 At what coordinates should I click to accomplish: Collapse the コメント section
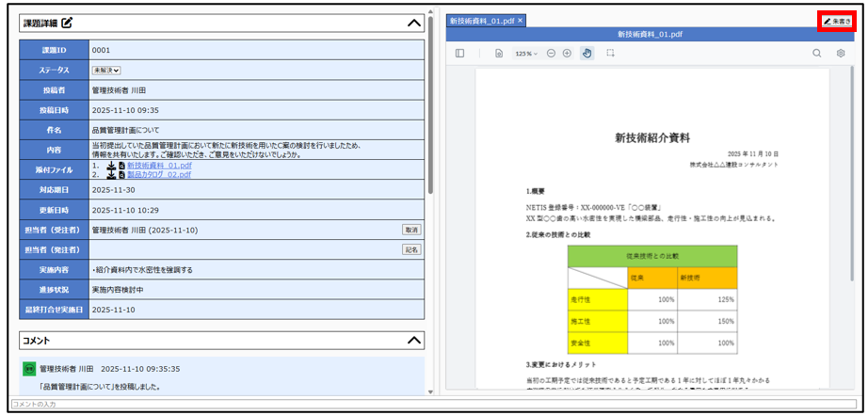point(412,340)
